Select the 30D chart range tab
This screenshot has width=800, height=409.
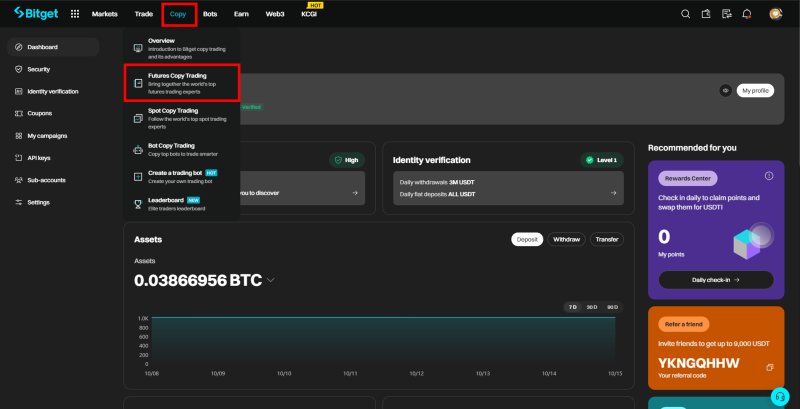click(592, 307)
